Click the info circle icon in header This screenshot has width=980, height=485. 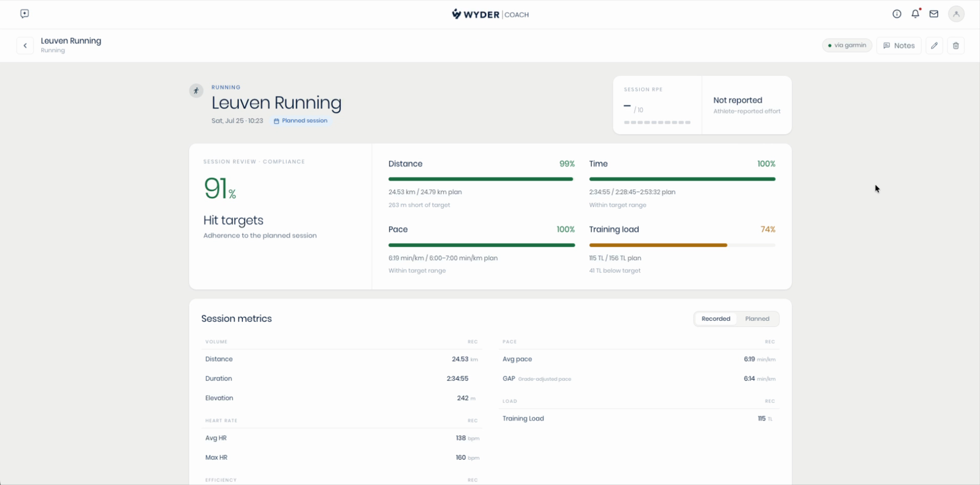coord(896,14)
